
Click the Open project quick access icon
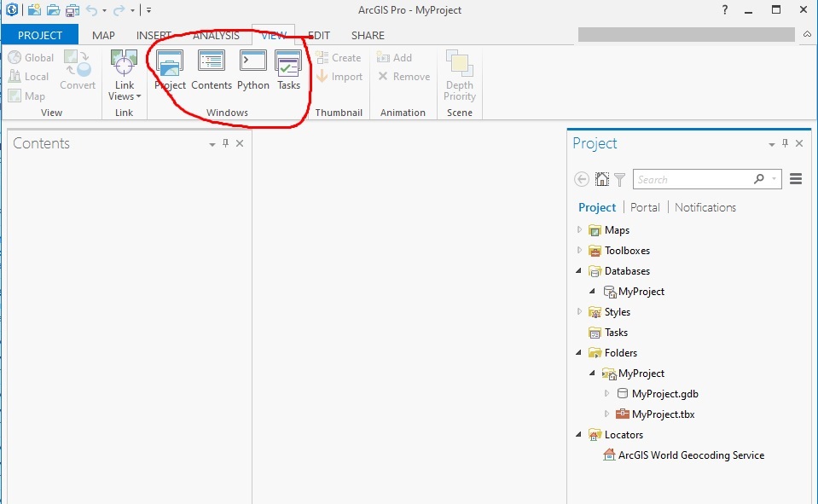53,10
